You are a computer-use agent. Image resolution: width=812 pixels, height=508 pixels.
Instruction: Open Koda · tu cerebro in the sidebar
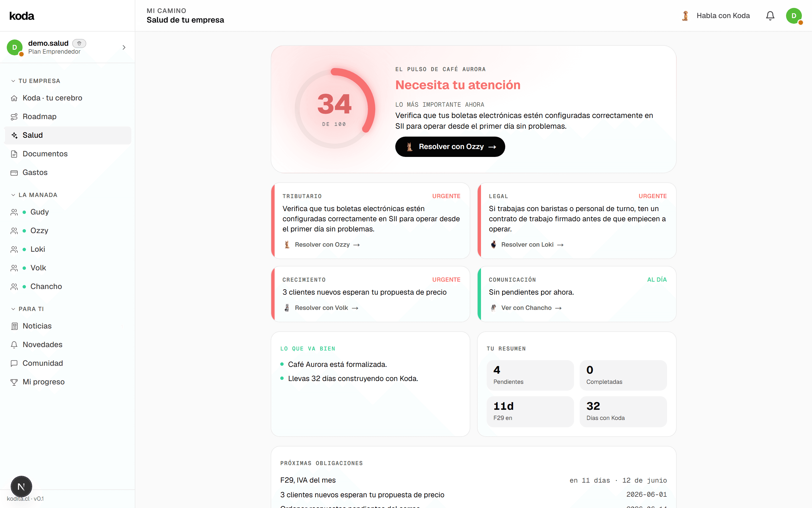68,98
